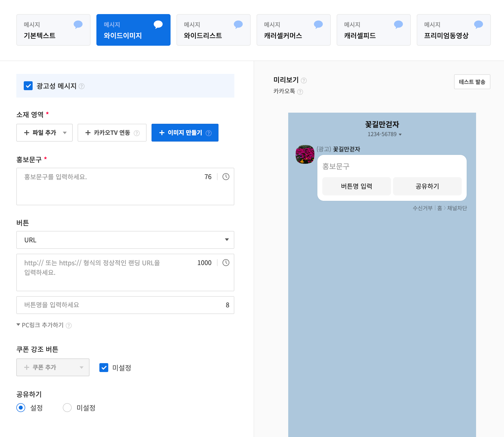Switch to 와이드리스트 message tab

(213, 30)
